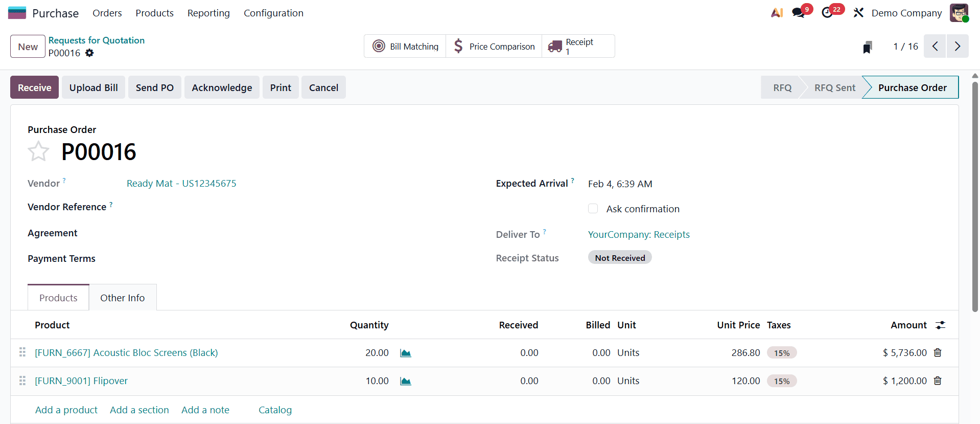
Task: Click the Not Received status badge
Action: pos(620,258)
